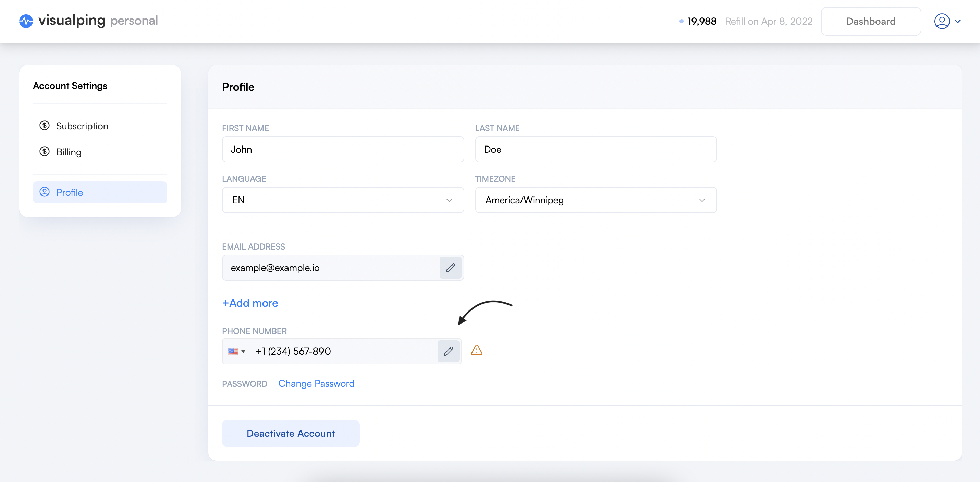Edit phone number with pencil icon
Image resolution: width=980 pixels, height=482 pixels.
click(449, 351)
